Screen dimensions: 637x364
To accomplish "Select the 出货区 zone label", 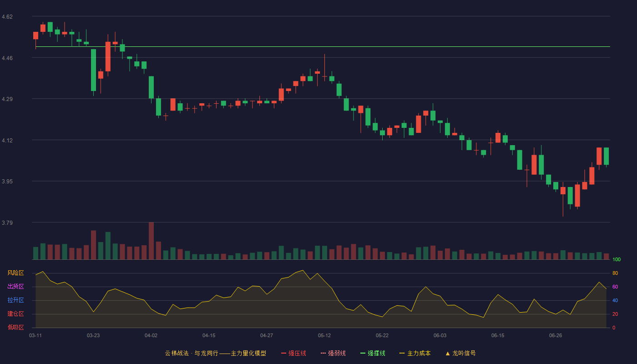I will pos(15,287).
